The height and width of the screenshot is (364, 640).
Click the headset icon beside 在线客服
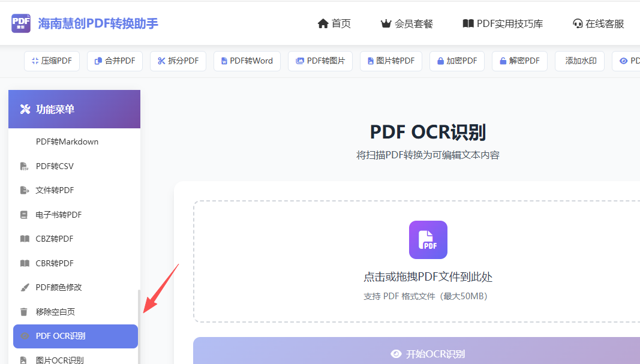tap(578, 23)
